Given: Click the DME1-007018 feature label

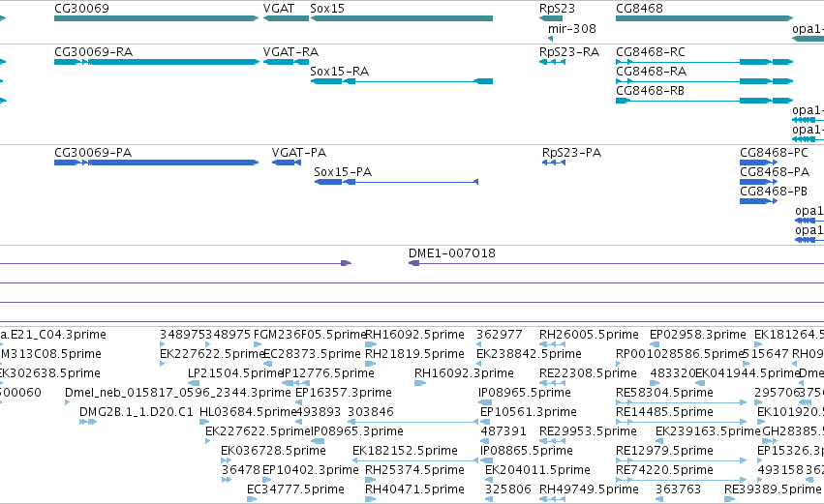Looking at the screenshot, I should 452,253.
